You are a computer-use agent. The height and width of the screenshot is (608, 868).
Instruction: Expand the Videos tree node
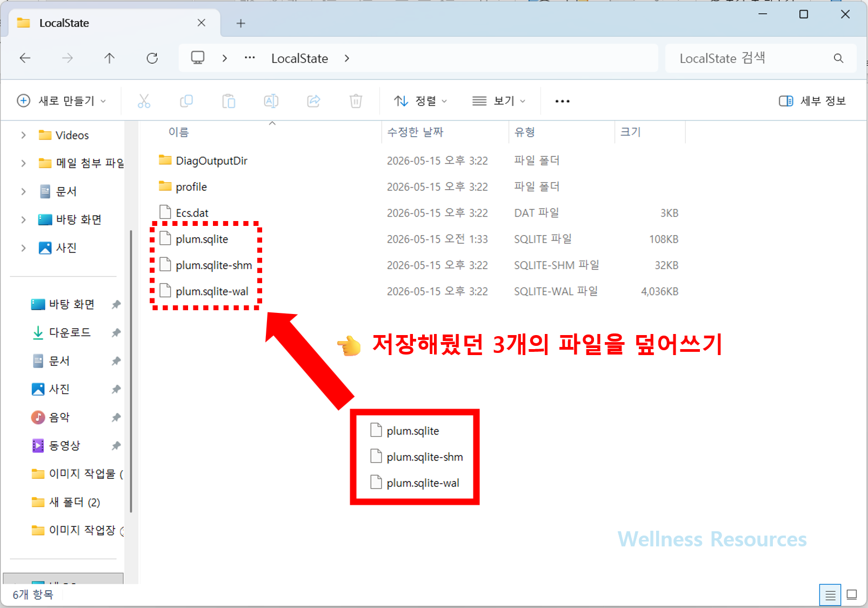pos(23,135)
